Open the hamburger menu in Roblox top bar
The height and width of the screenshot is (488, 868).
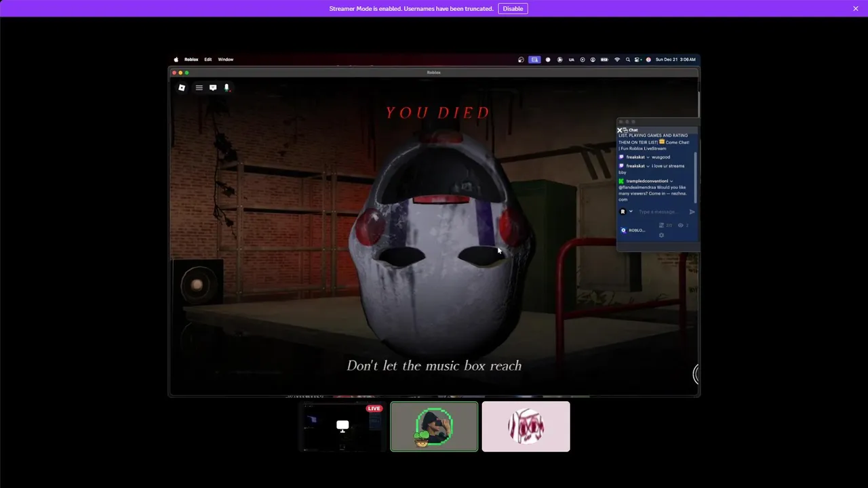click(x=199, y=87)
